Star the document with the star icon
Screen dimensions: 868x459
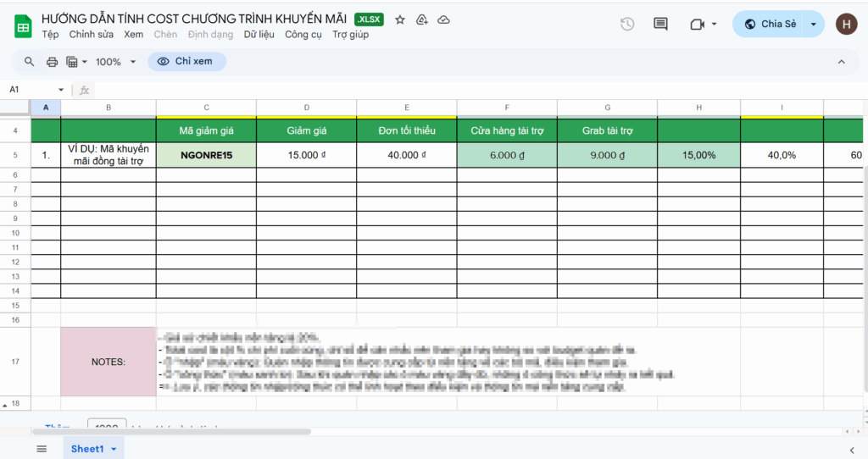click(x=400, y=19)
